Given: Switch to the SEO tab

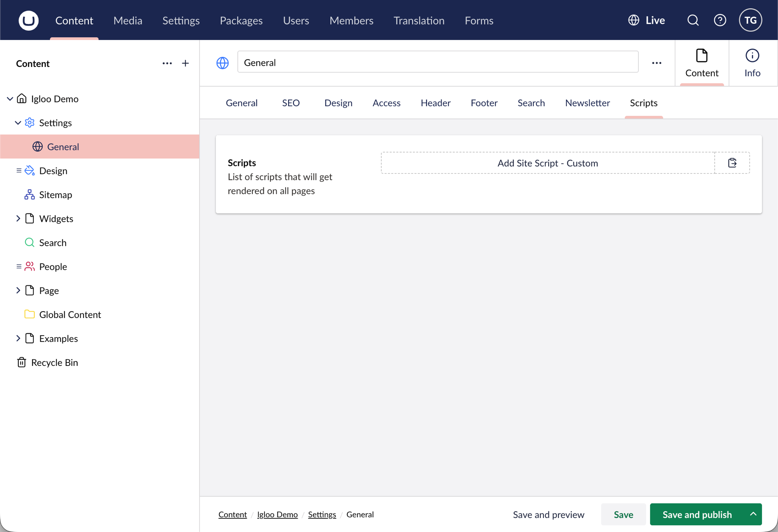Looking at the screenshot, I should coord(291,103).
